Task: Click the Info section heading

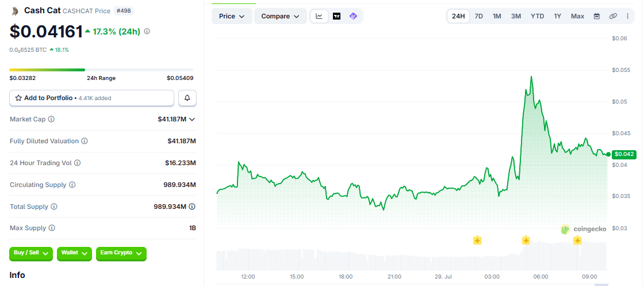Action: tap(17, 275)
